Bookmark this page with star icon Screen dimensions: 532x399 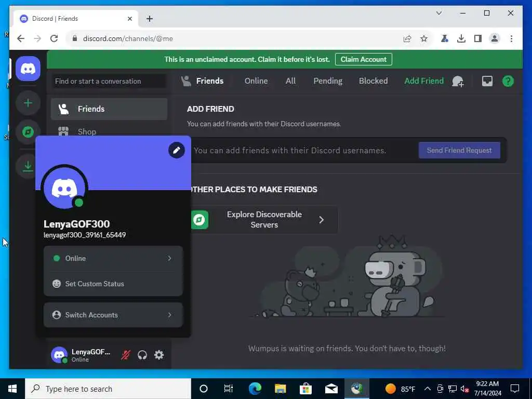[x=424, y=38]
